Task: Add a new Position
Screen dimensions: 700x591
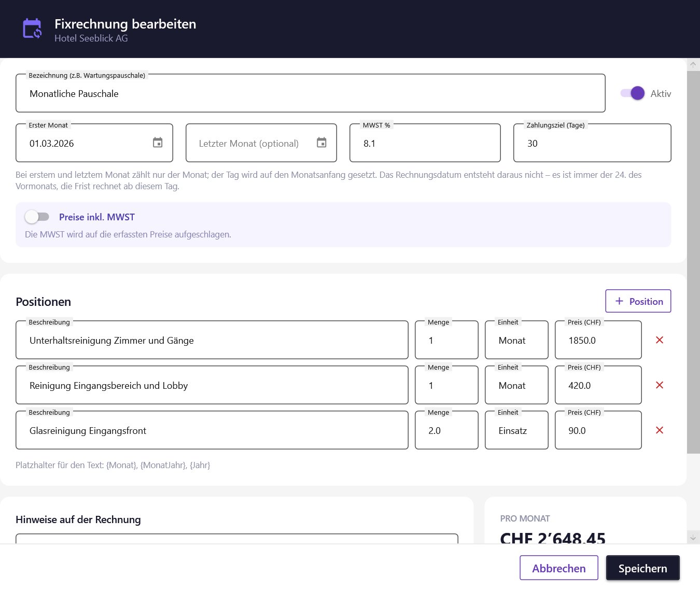Action: tap(638, 301)
